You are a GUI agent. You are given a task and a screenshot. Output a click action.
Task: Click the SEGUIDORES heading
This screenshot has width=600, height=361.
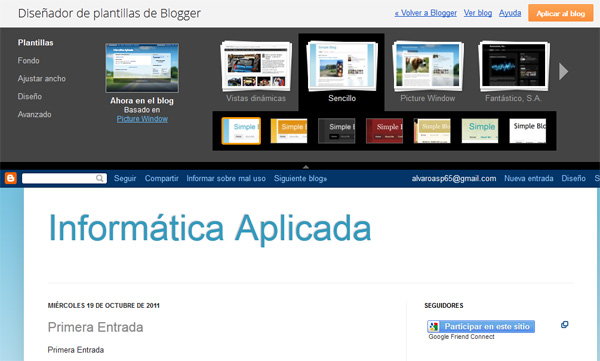(444, 305)
